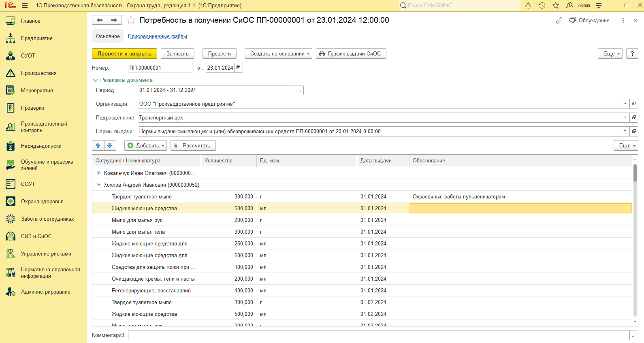Open Мероприятия section
Viewport: 644px width, 343px height.
pos(43,90)
